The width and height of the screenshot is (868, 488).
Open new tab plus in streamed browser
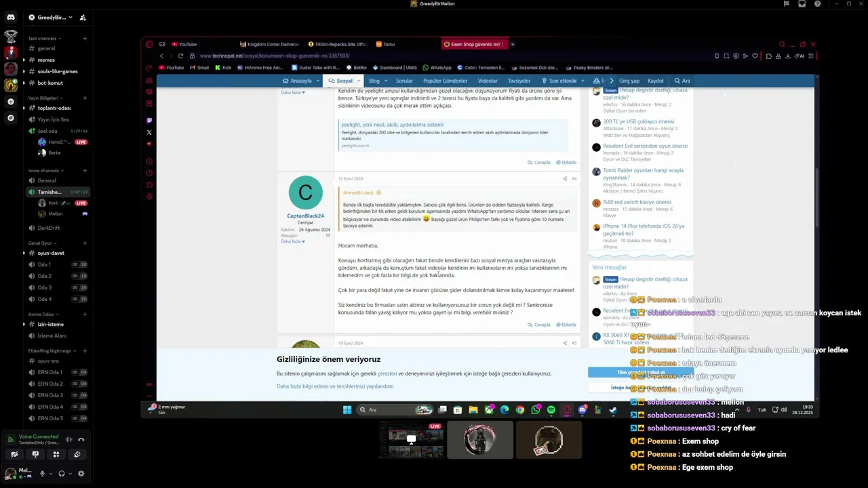point(513,44)
